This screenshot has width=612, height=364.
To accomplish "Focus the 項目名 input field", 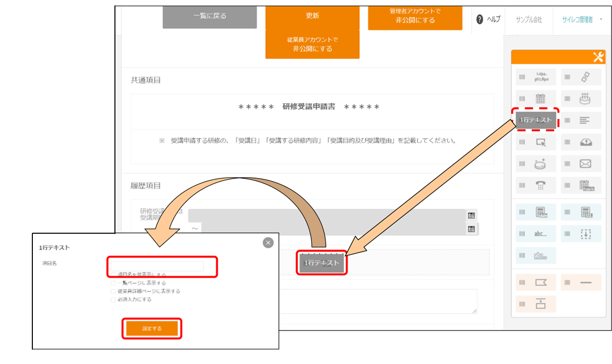I will [157, 266].
